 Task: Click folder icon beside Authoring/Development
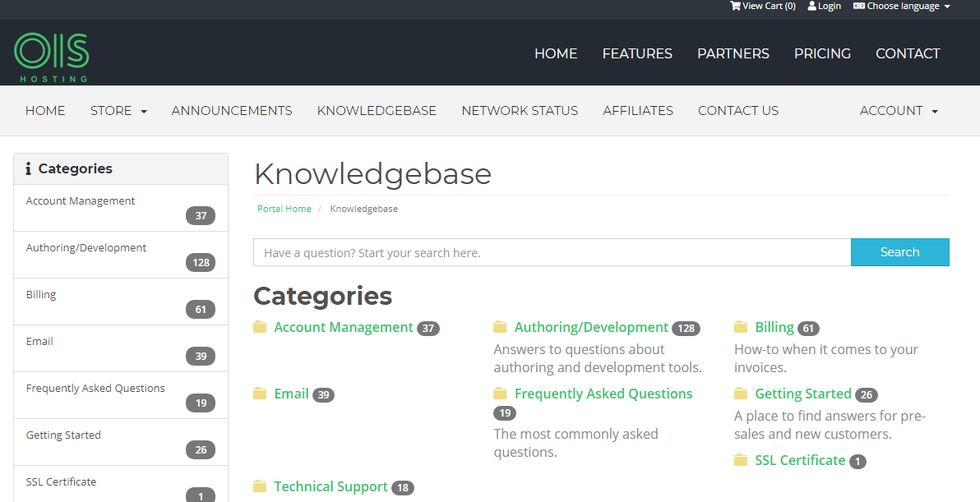[x=500, y=326]
